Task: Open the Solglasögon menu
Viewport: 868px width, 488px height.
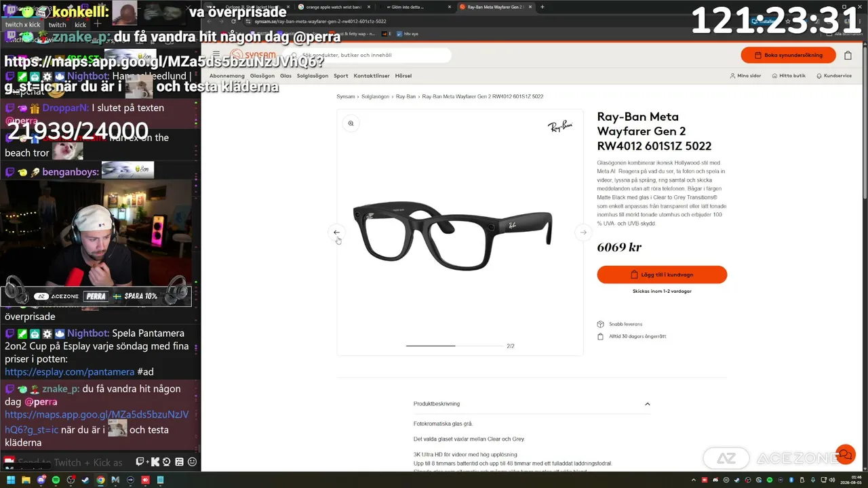Action: click(x=313, y=76)
